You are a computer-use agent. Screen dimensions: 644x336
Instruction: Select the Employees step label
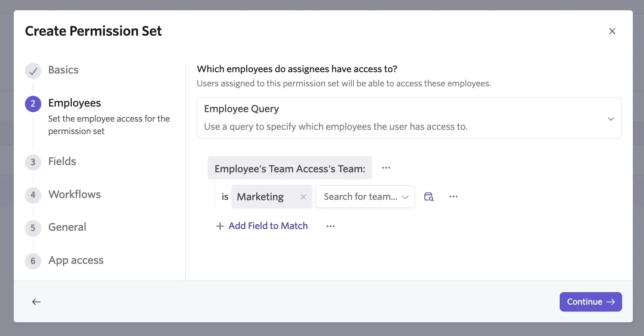tap(74, 103)
